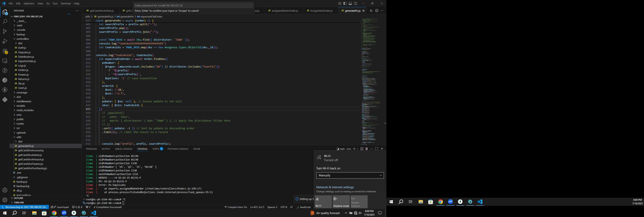Switch to the PROBLEMS panel tab
The height and width of the screenshot is (217, 644).
coord(91,149)
